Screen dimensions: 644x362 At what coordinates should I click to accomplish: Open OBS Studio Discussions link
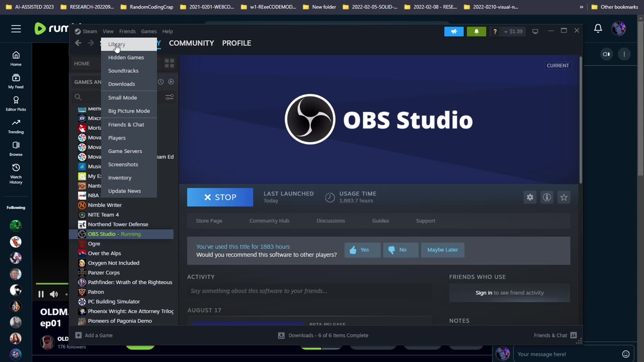point(331,221)
